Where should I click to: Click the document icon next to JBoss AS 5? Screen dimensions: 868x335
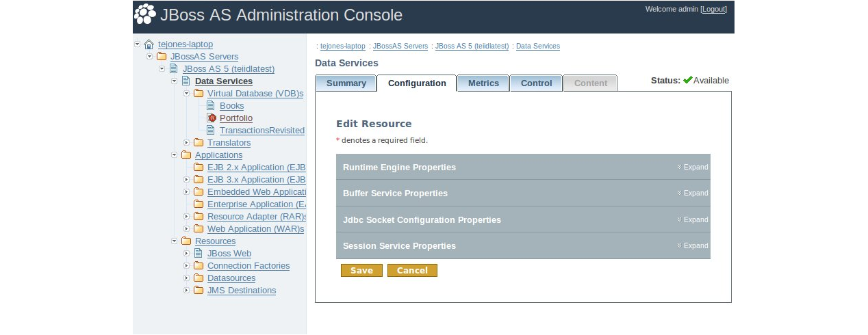(173, 69)
